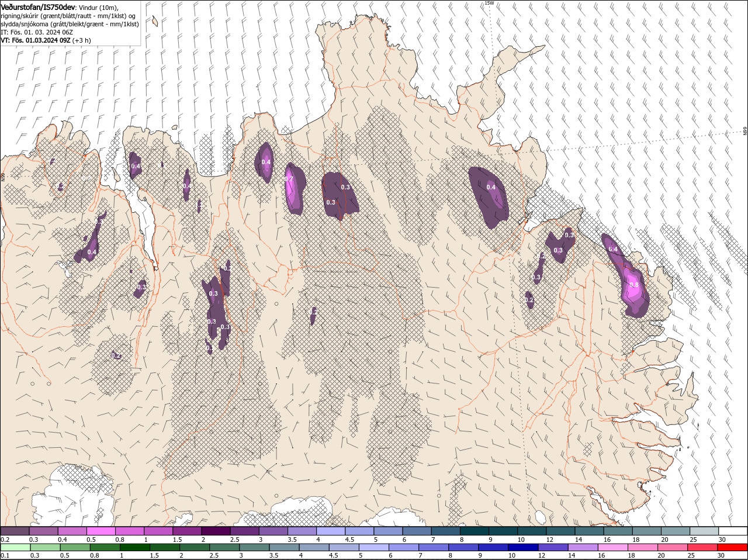
Task: Select the 1.5 swatch in upper snow legend row
Action: (187, 531)
